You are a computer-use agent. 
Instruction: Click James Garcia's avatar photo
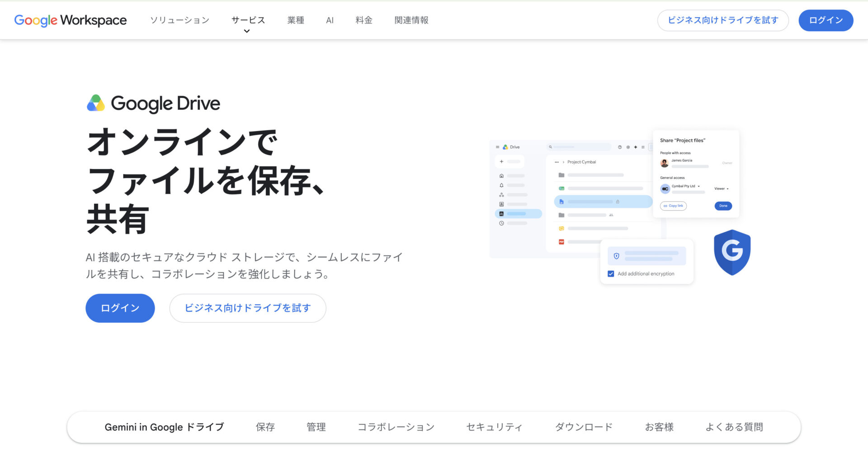tap(665, 163)
